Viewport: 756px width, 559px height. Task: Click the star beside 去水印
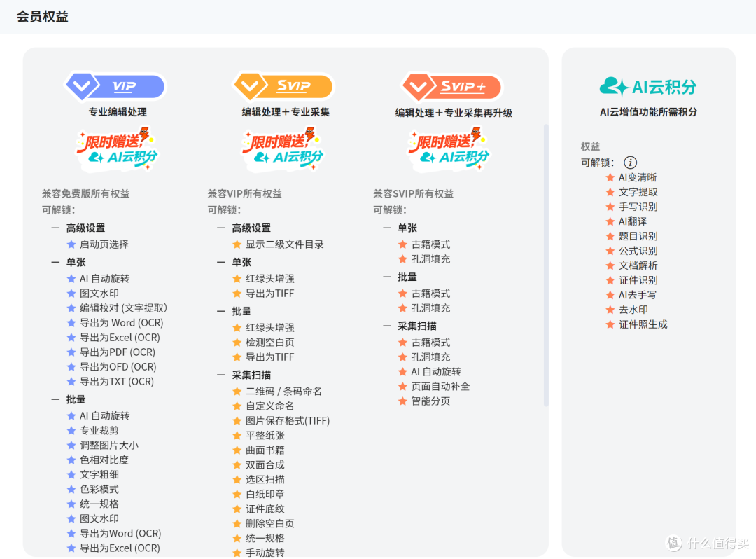tap(610, 310)
